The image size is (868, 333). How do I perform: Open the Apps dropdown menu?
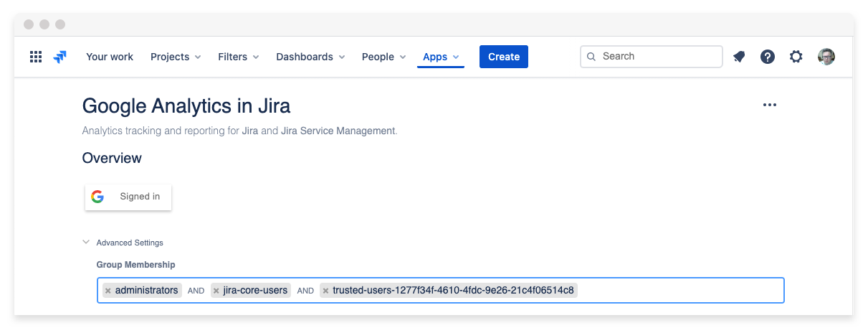point(441,57)
